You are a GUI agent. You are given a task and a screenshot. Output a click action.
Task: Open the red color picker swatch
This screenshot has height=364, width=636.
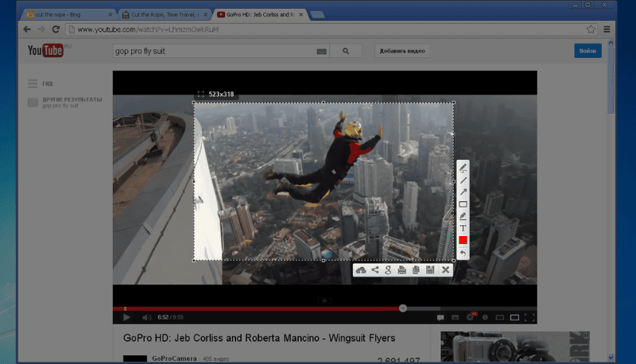pos(463,240)
